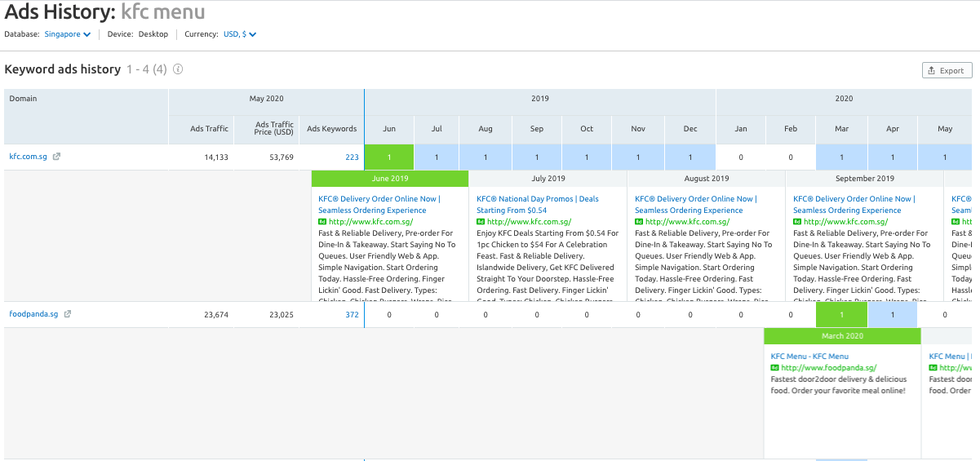Viewport: 980px width, 461px height.
Task: Click kfc.com.sg traffic price 53,769
Action: click(x=281, y=157)
